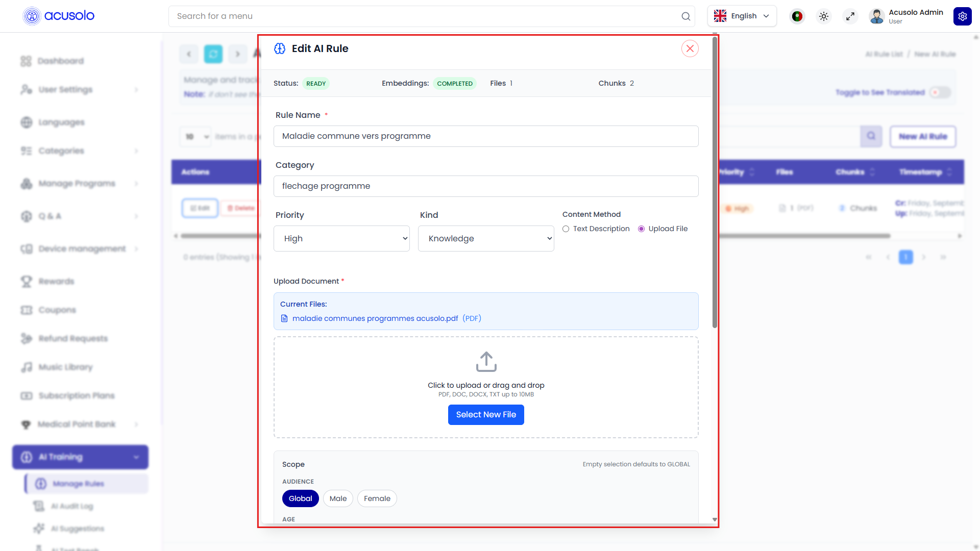Click the Rewards trophy icon
Screen dimensions: 980x551
click(x=27, y=282)
